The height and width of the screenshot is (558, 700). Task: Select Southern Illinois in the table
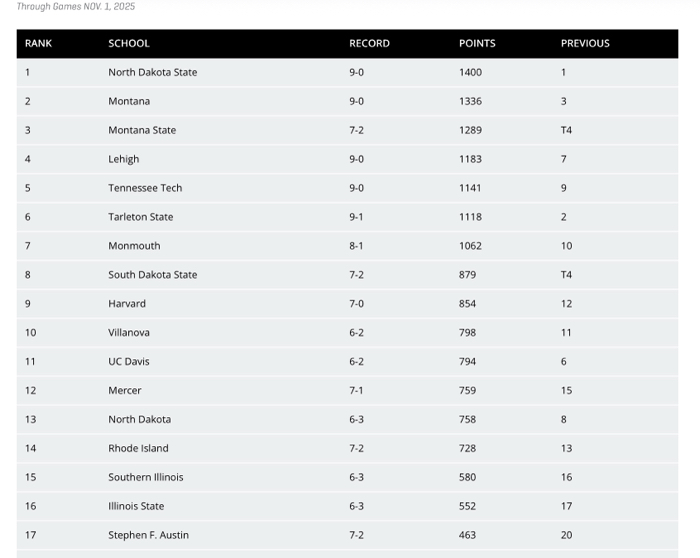click(x=146, y=478)
